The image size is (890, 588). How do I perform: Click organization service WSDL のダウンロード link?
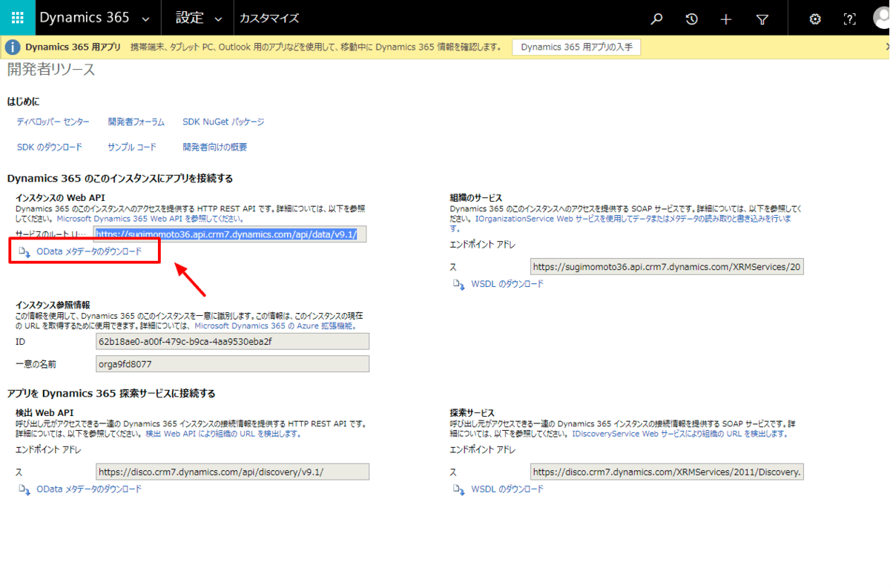tap(507, 284)
